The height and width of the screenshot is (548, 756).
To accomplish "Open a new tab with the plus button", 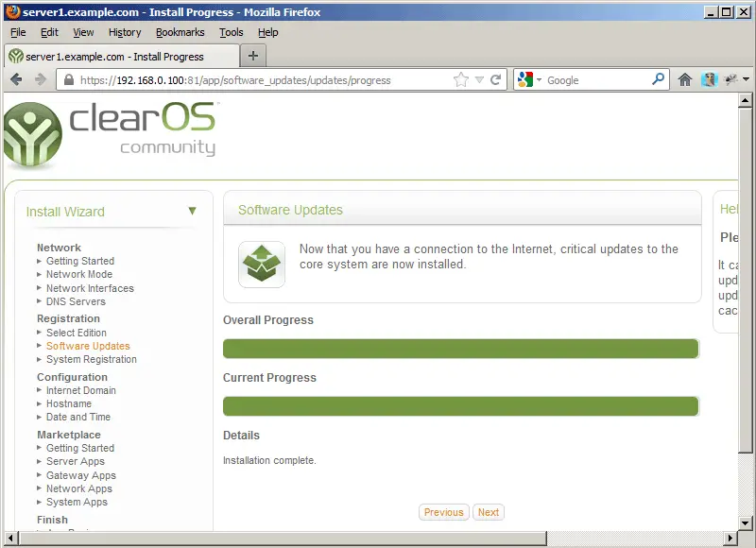I will click(x=253, y=56).
